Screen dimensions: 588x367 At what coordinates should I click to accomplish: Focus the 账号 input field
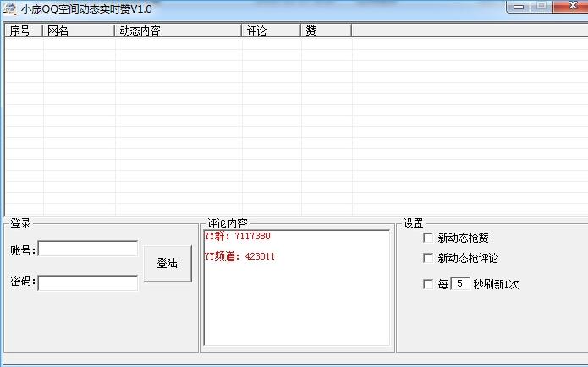coord(88,249)
